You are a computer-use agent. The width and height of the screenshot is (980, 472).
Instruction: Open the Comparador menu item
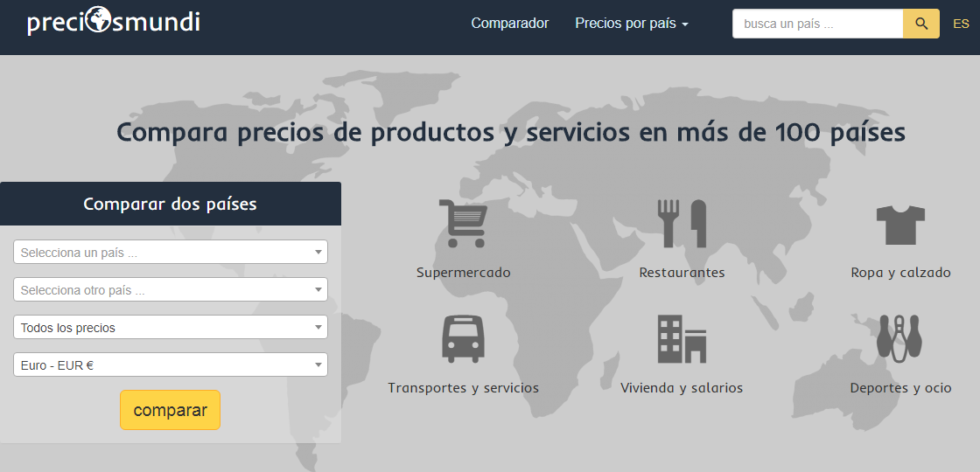[x=509, y=24]
